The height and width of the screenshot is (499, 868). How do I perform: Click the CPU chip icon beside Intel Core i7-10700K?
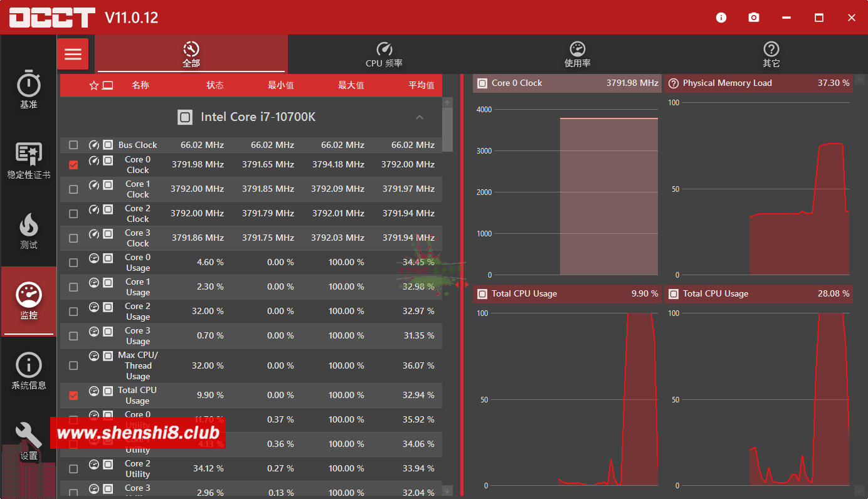185,117
